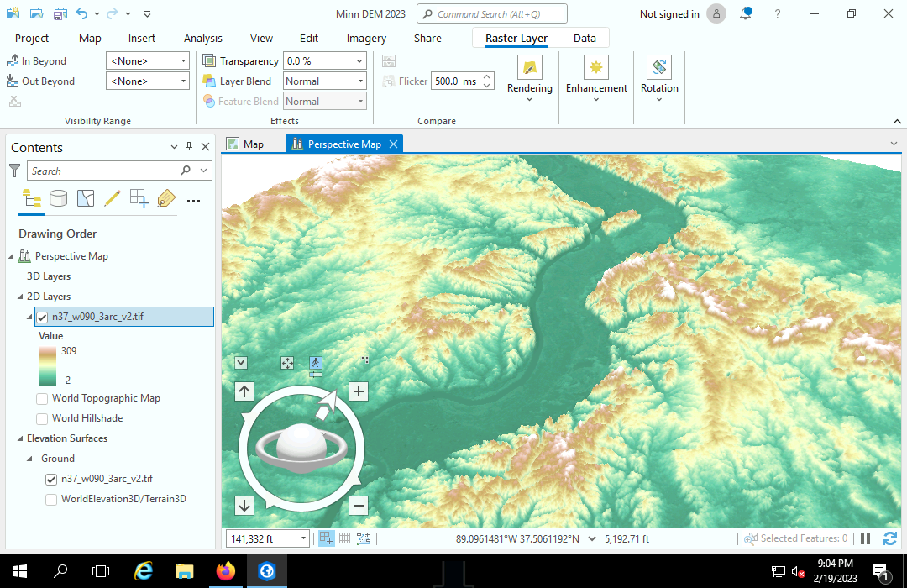Click the navigator zoom out minus button
This screenshot has height=588, width=907.
[359, 505]
